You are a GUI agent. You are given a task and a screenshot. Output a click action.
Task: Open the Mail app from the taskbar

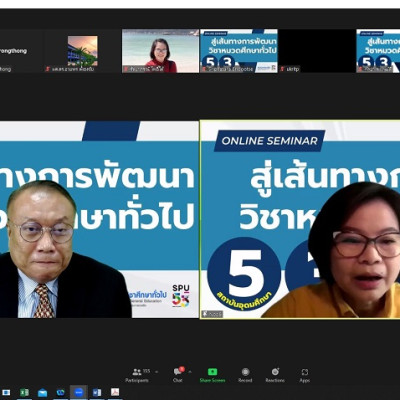click(x=42, y=393)
